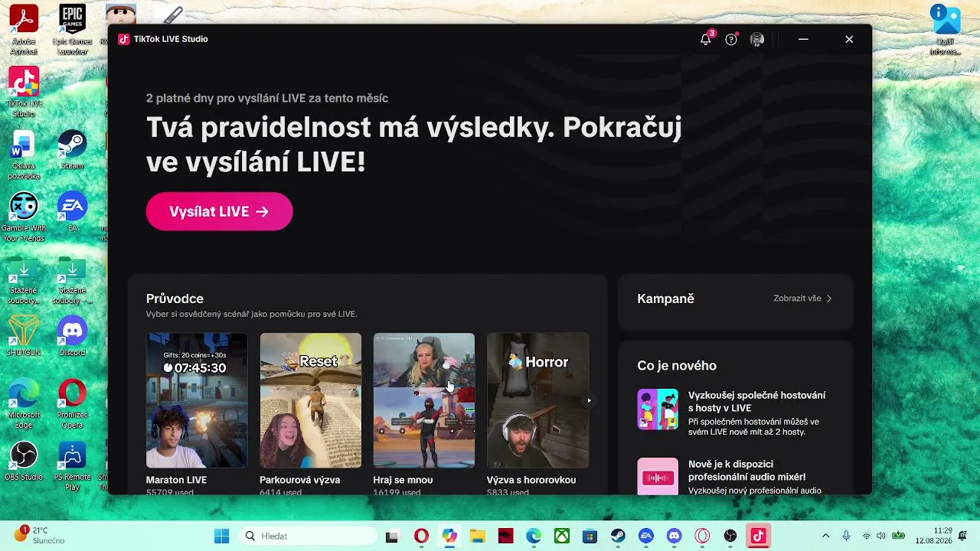Open the co-hosting news item icon

coord(658,409)
